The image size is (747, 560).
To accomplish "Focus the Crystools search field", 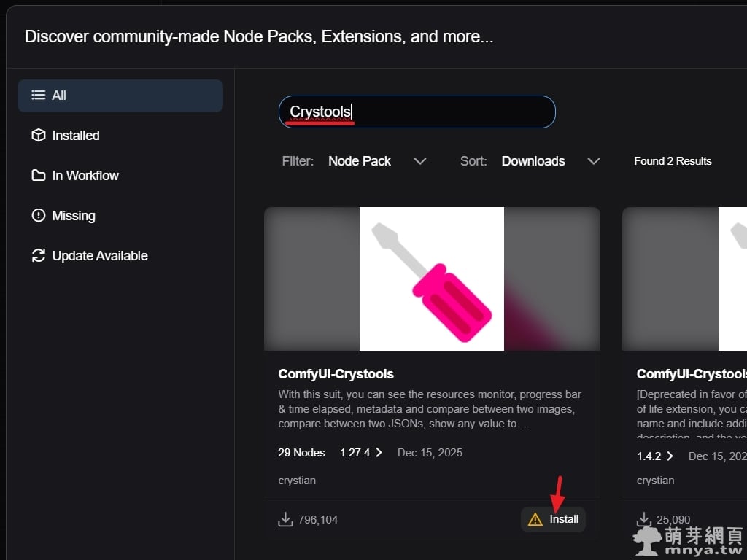I will [x=417, y=112].
